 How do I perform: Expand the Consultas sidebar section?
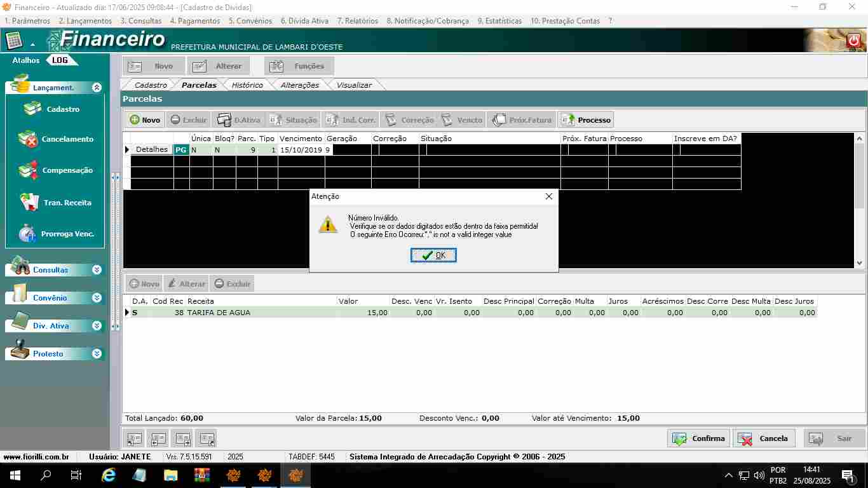[97, 270]
